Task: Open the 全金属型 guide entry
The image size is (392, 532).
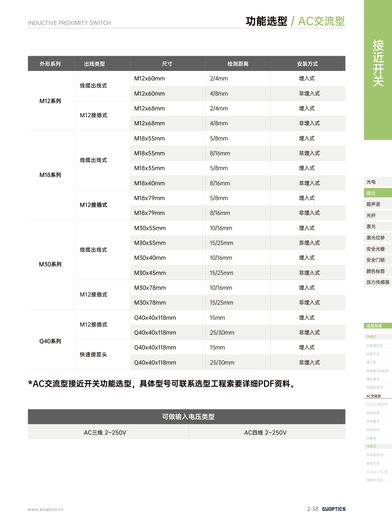Action: (x=373, y=421)
